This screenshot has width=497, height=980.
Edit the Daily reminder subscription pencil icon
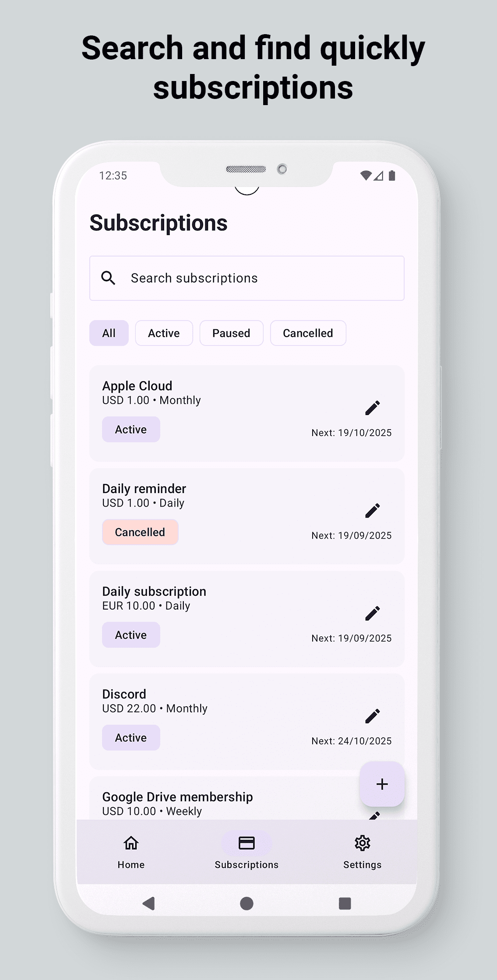pyautogui.click(x=372, y=511)
